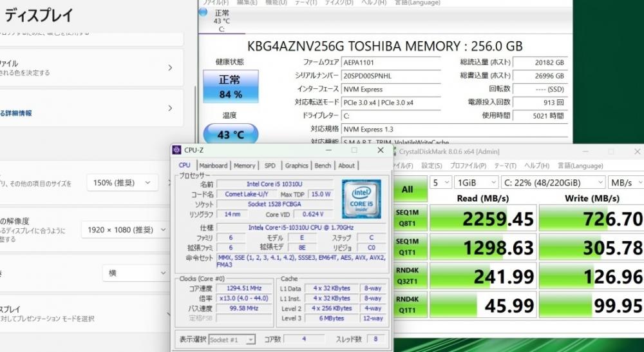Click the Core VID value 0.624 V
Viewport: 644px width, 352px height.
click(312, 214)
